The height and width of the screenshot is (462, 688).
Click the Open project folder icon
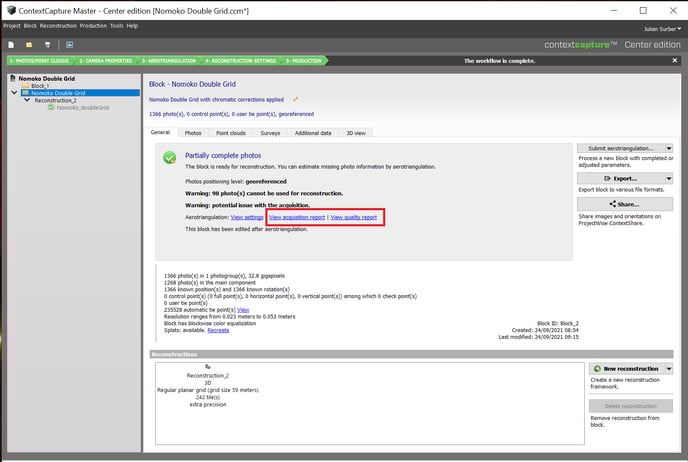point(30,44)
